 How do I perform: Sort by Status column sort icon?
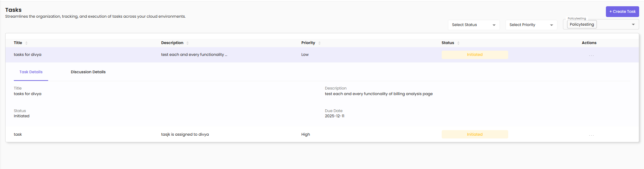click(x=458, y=43)
